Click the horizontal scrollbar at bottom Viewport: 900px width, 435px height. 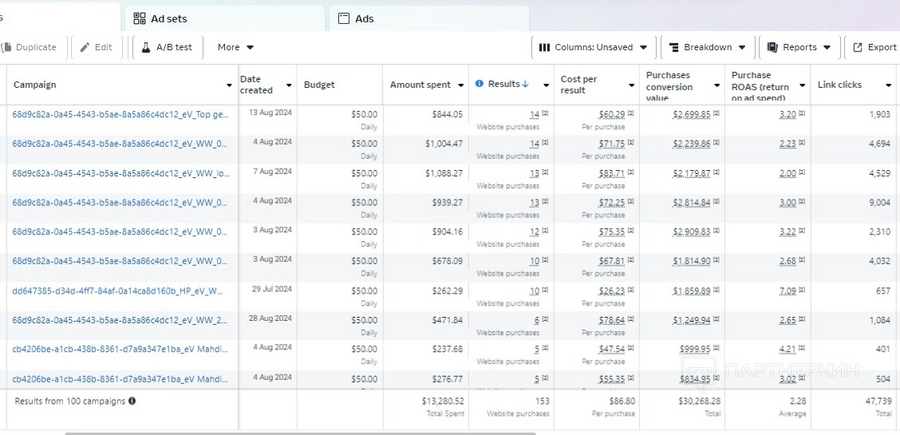click(x=300, y=433)
